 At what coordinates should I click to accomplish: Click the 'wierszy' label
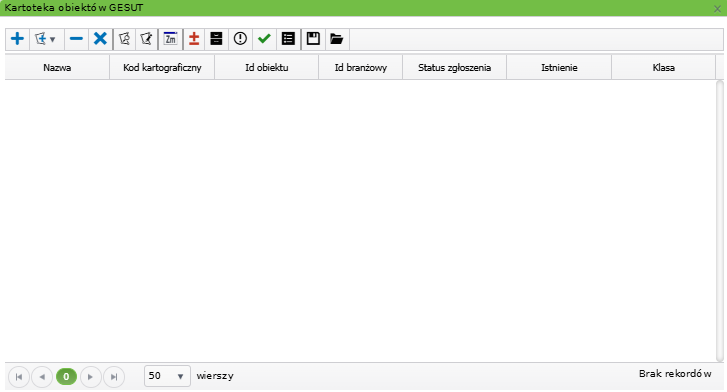pos(215,376)
